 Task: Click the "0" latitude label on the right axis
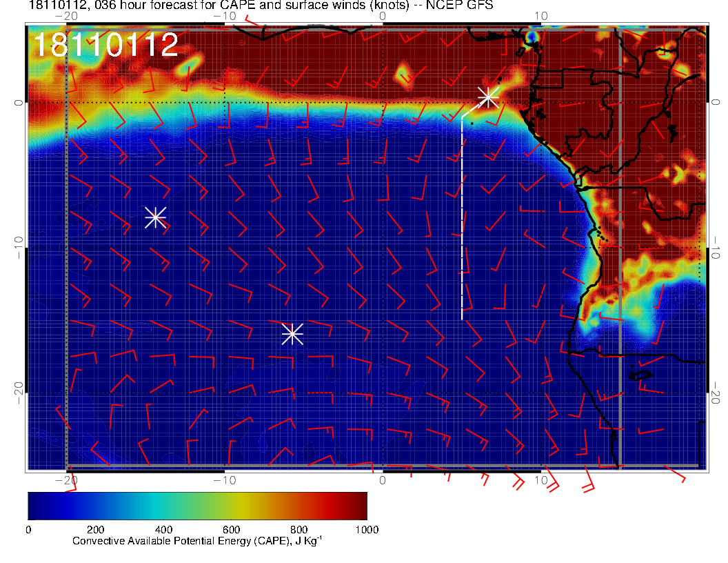tap(715, 102)
